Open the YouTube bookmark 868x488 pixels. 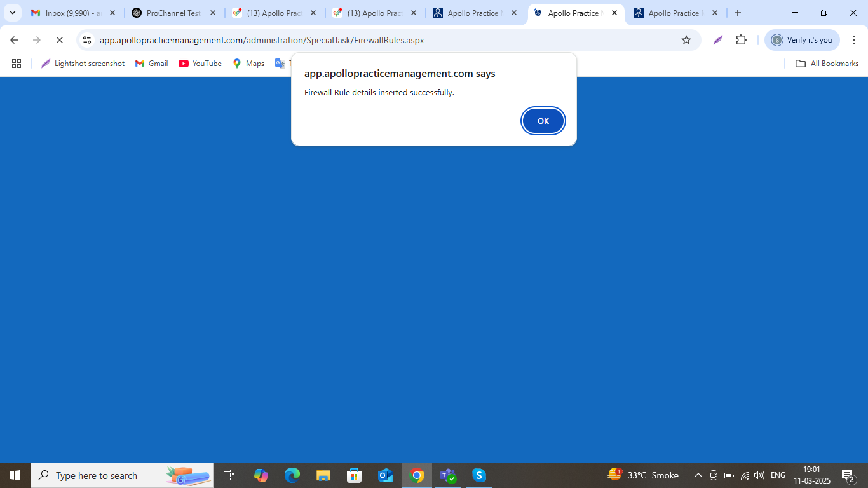[x=200, y=64]
